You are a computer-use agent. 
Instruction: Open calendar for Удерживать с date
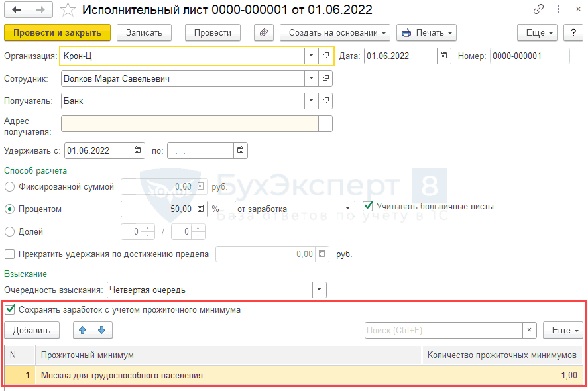point(138,150)
